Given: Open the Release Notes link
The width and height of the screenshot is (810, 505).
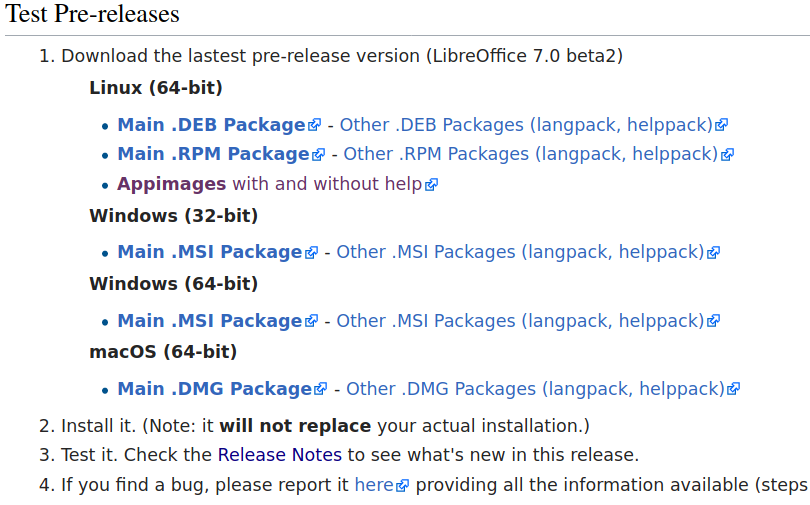Looking at the screenshot, I should pos(279,455).
